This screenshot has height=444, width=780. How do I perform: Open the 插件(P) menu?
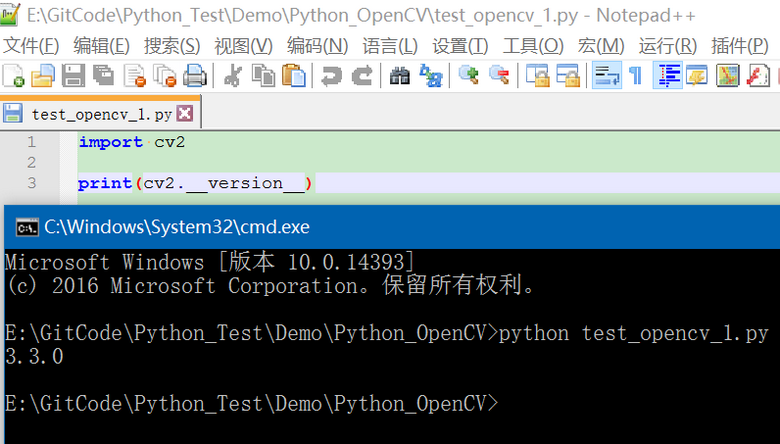point(740,46)
